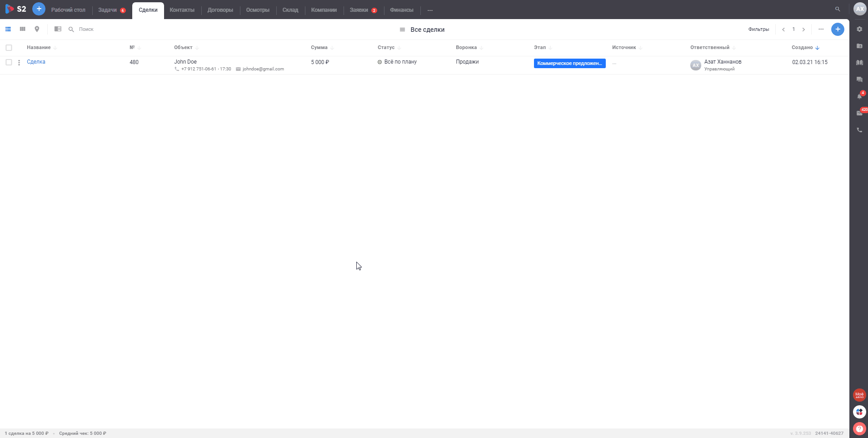This screenshot has width=868, height=438.
Task: Sort by the Ответственный column
Action: [x=713, y=48]
